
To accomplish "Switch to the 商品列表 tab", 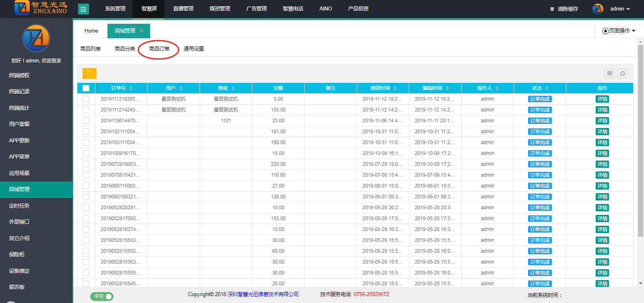I will pyautogui.click(x=91, y=49).
